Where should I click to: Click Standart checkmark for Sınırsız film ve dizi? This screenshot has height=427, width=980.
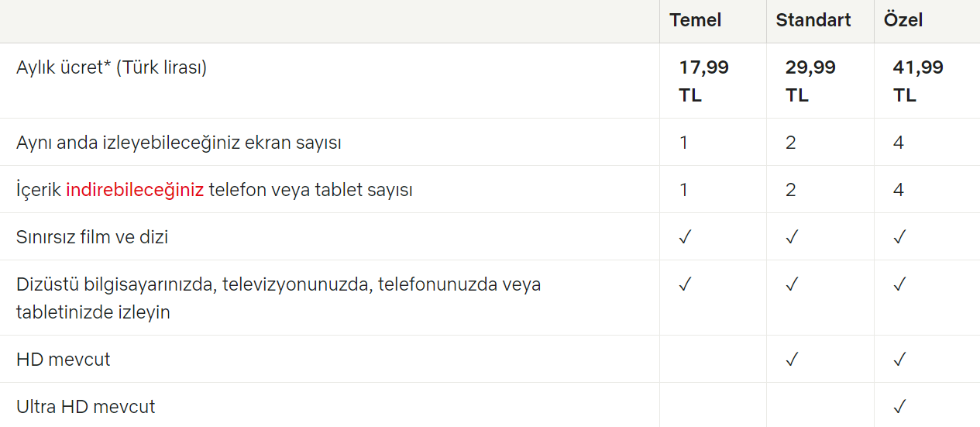792,237
